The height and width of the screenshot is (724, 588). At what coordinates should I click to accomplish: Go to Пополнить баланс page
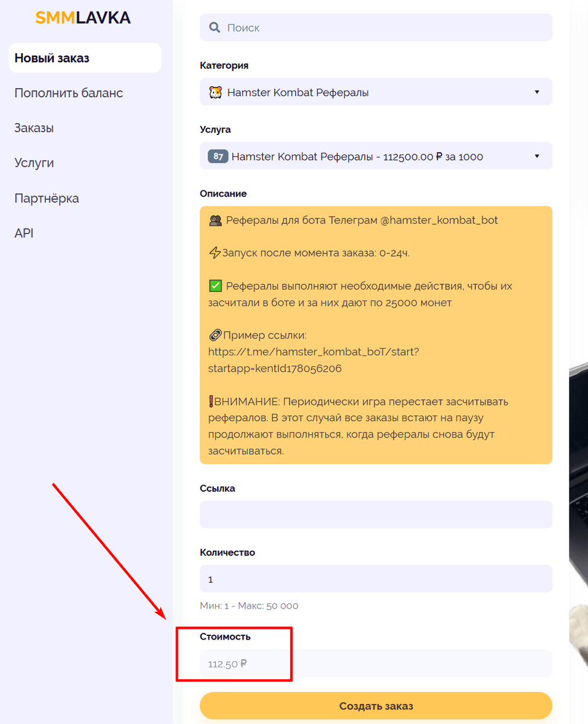[x=69, y=93]
